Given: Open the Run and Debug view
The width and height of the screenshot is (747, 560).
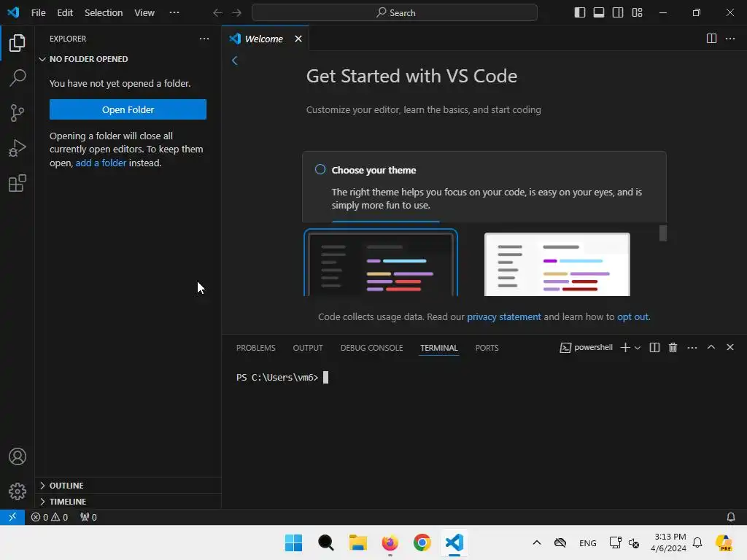Looking at the screenshot, I should (18, 148).
